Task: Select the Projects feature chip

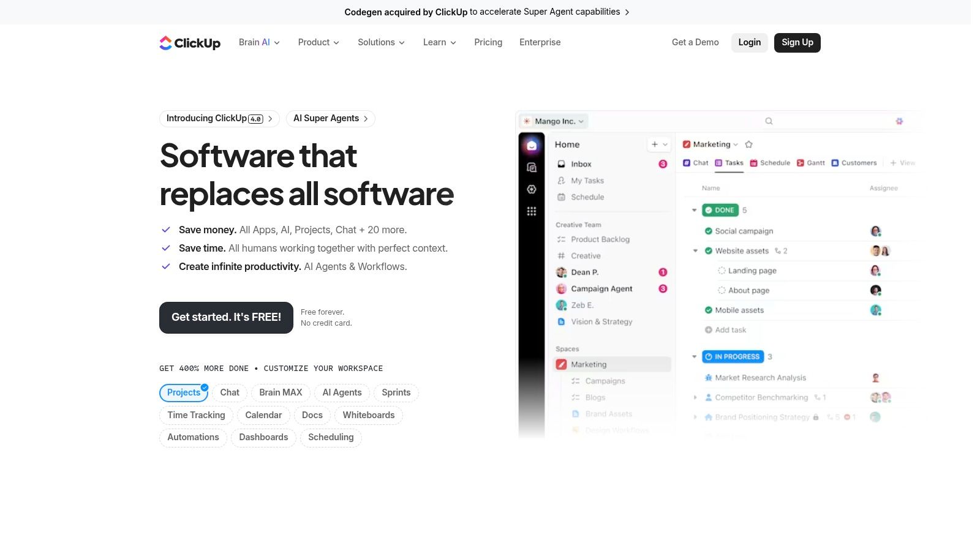Action: click(x=184, y=393)
